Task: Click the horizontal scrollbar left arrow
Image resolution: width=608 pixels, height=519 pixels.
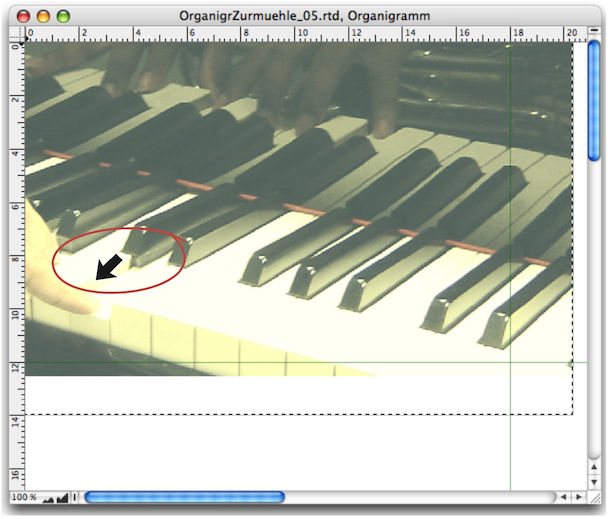Action: click(x=564, y=497)
